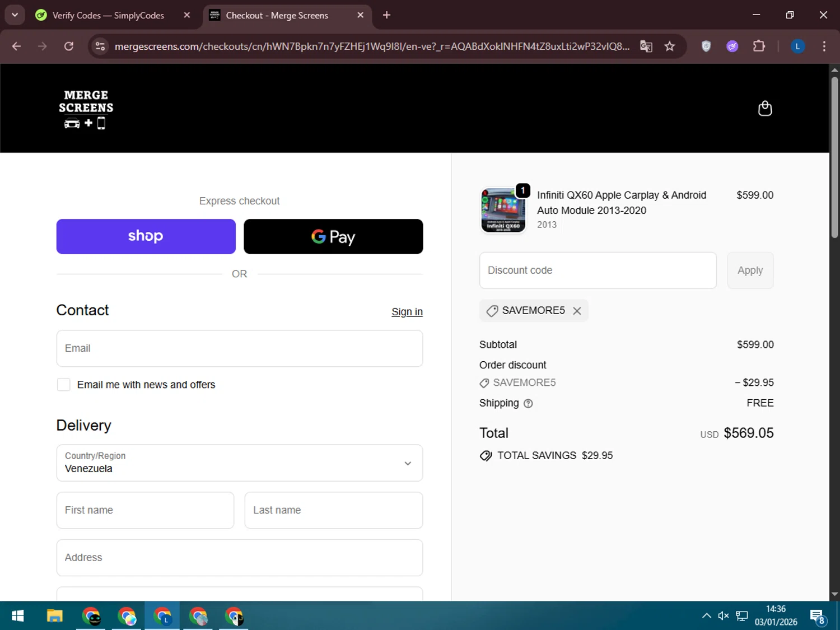Click the Sign in link
Screen dimensions: 840x630
click(407, 312)
